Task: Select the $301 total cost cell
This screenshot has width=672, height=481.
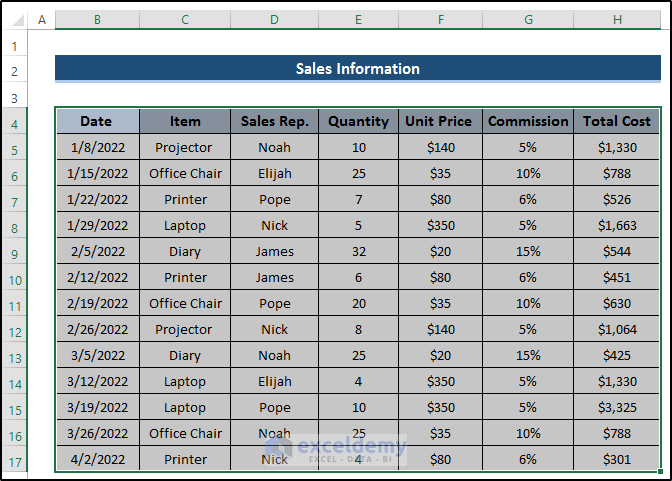Action: click(x=617, y=460)
